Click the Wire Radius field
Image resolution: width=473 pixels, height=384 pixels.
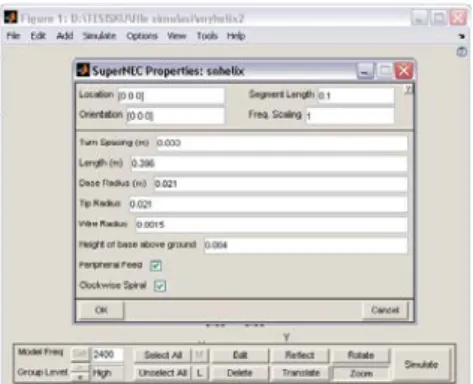click(271, 224)
